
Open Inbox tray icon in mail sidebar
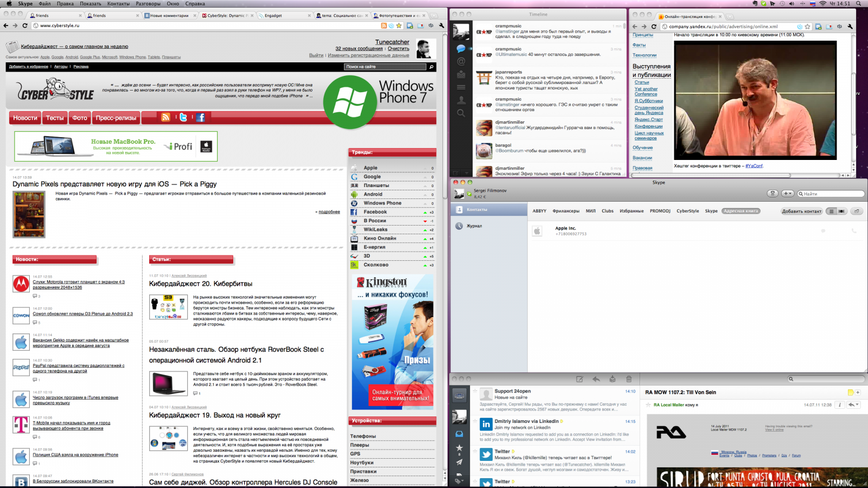click(459, 434)
